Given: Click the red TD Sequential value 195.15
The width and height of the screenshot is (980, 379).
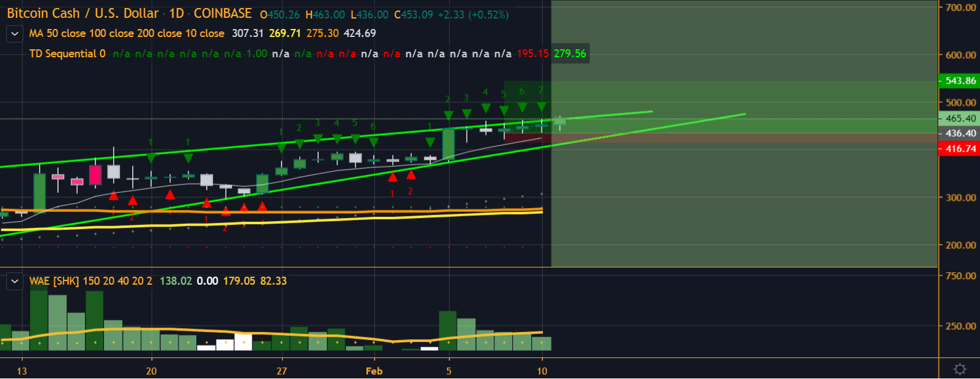Looking at the screenshot, I should coord(532,54).
